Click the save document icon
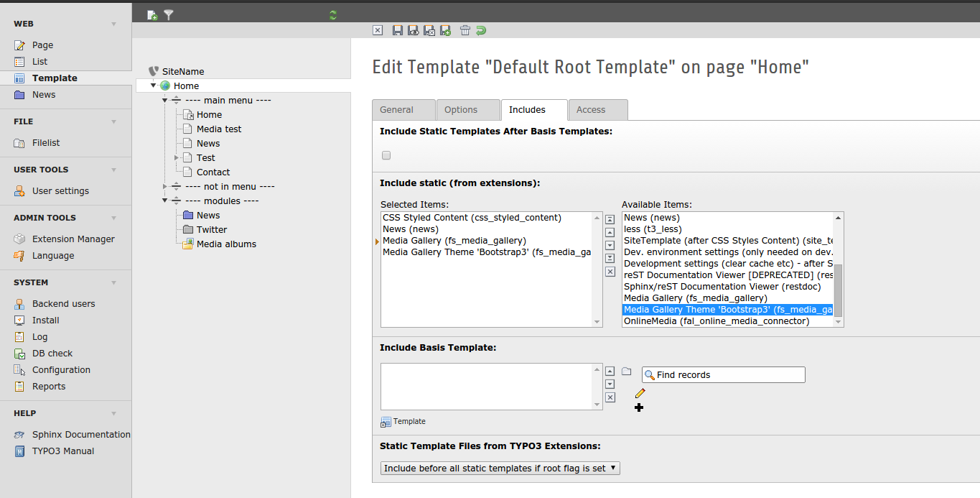980x498 pixels. pos(398,30)
